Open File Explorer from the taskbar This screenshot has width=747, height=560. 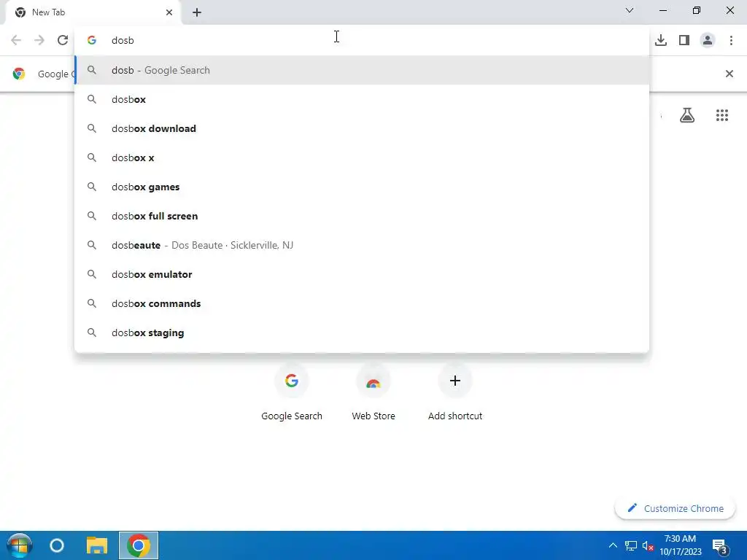pyautogui.click(x=97, y=545)
